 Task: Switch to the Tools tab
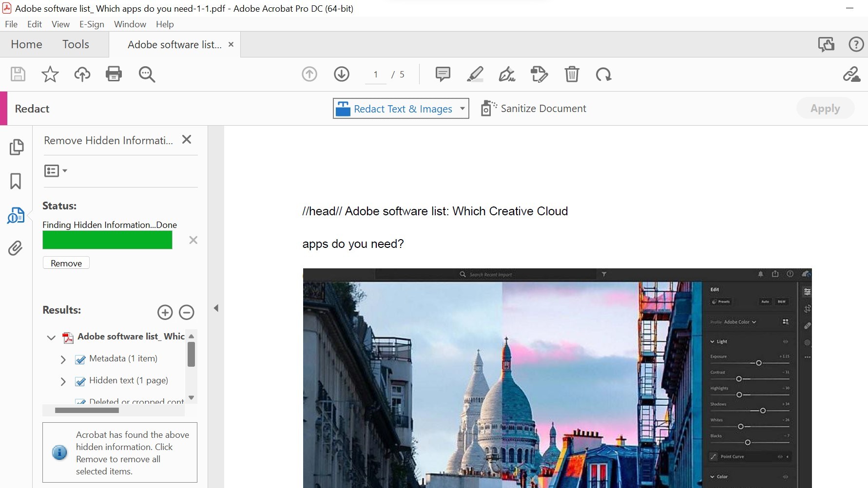pos(76,44)
